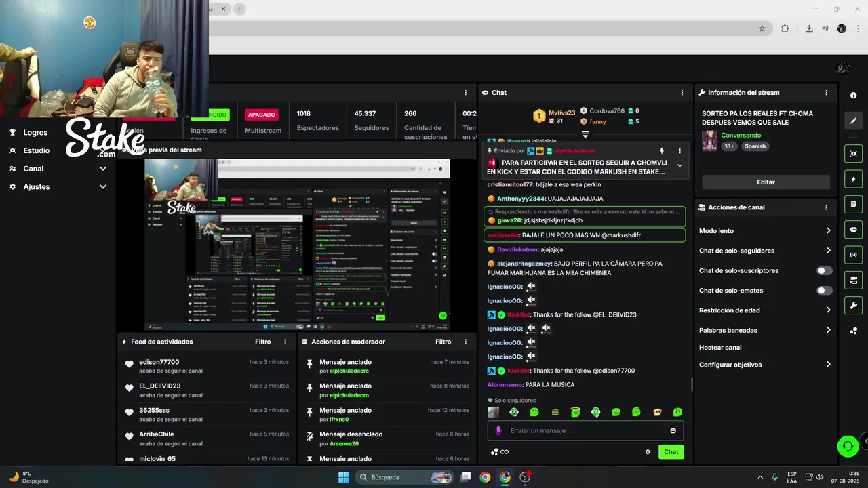The height and width of the screenshot is (488, 868).
Task: Open the Chat panel three-dot menu
Action: pos(682,93)
